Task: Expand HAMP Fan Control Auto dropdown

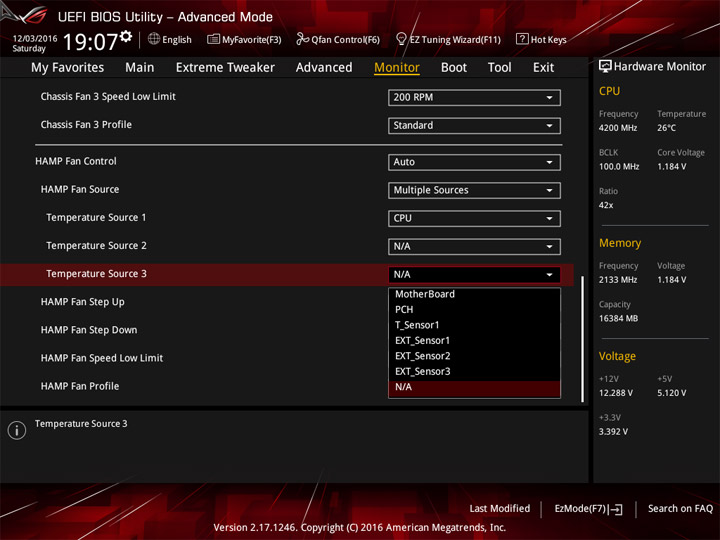Action: tap(474, 162)
